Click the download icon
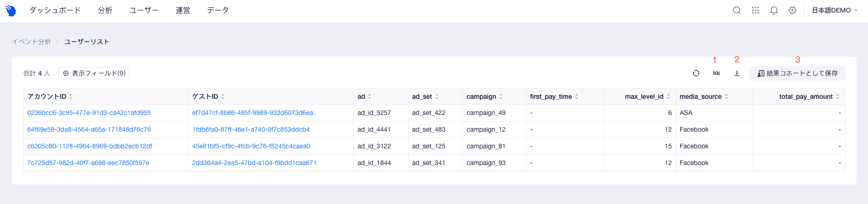This screenshot has height=204, width=868. [737, 73]
